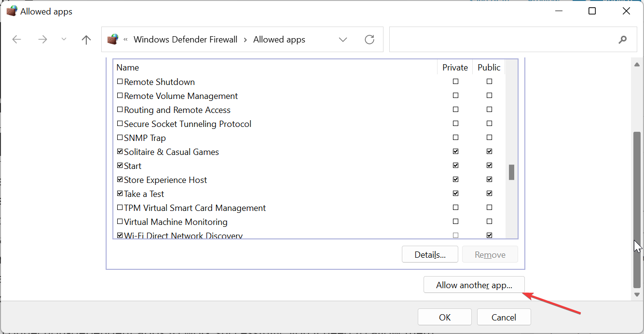Open Windows Defender Firewall breadcrumb
This screenshot has height=334, width=644.
click(x=185, y=40)
